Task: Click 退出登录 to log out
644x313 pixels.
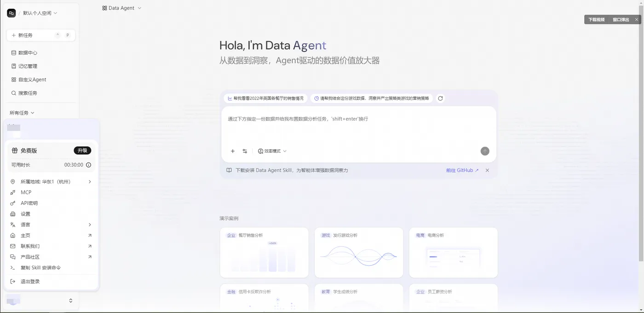Action: tap(51, 281)
